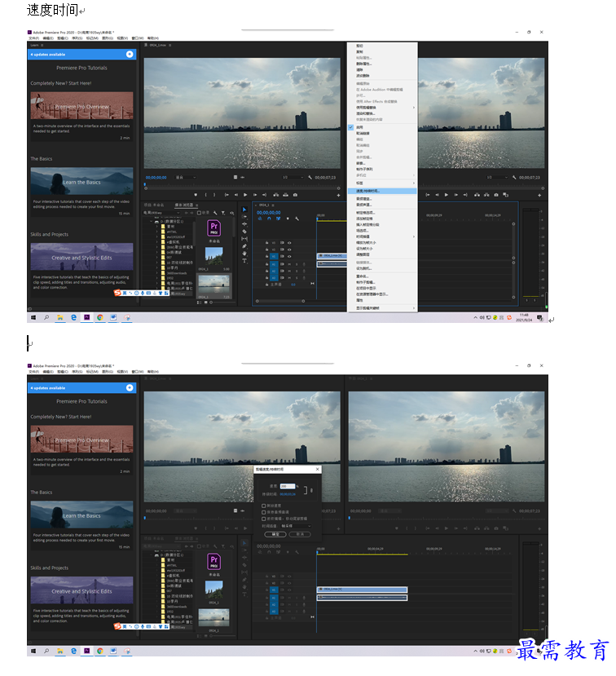
Task: Choose Cut, first item of context menu
Action: click(x=382, y=46)
